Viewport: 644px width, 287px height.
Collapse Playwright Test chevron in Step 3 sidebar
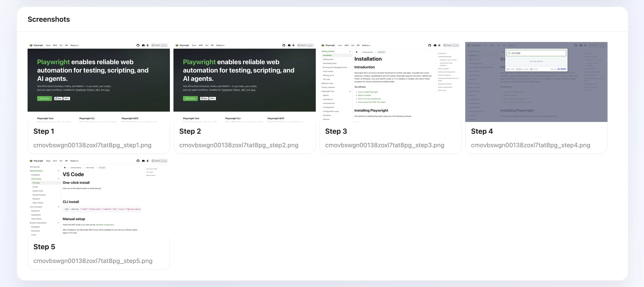[350, 92]
